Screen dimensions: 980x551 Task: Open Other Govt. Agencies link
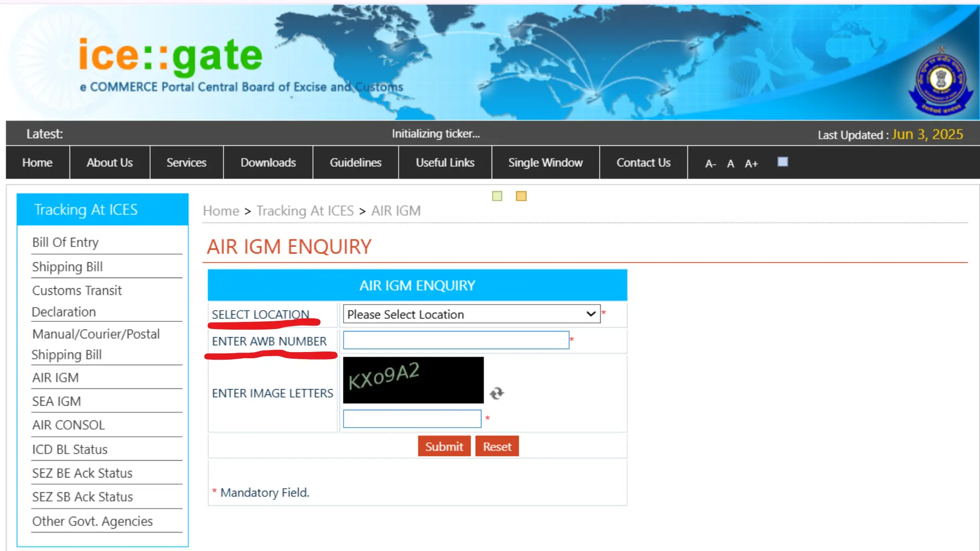point(92,521)
